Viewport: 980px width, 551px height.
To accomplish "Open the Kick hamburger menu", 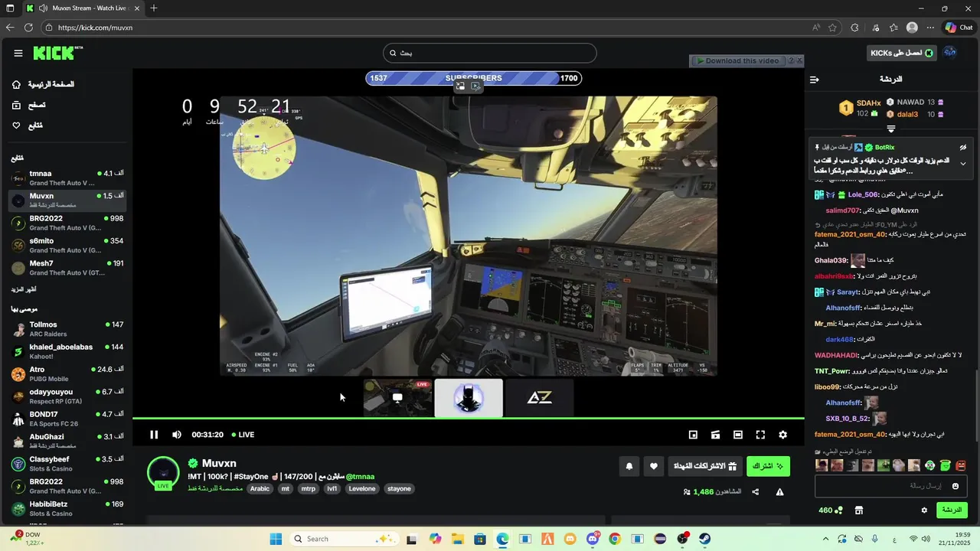I will tap(18, 53).
